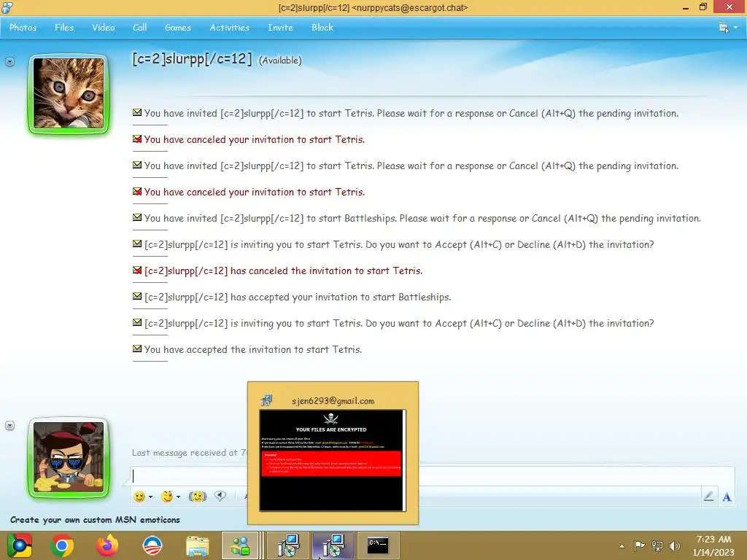Switch to highlighted second installer taskbar window
Viewport: 747px width, 560px height.
click(x=333, y=545)
